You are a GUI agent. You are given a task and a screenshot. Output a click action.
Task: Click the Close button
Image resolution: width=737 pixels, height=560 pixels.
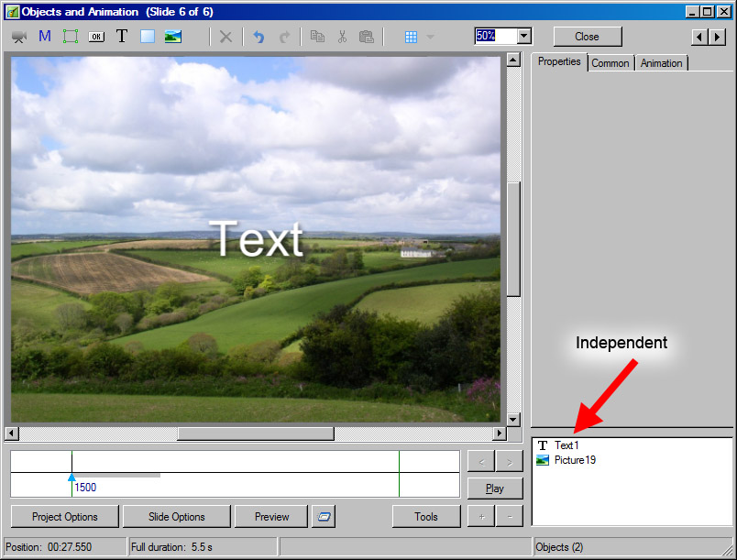[587, 37]
